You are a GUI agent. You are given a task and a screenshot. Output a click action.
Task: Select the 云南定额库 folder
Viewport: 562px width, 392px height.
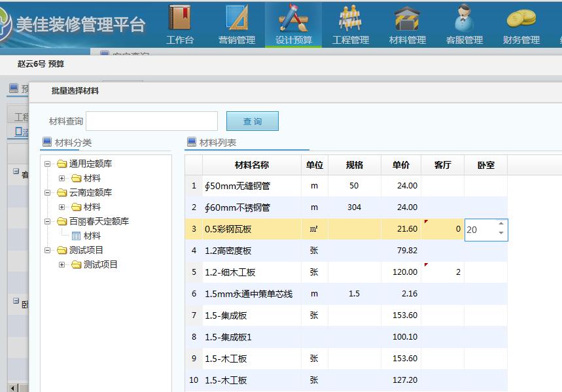(90, 192)
